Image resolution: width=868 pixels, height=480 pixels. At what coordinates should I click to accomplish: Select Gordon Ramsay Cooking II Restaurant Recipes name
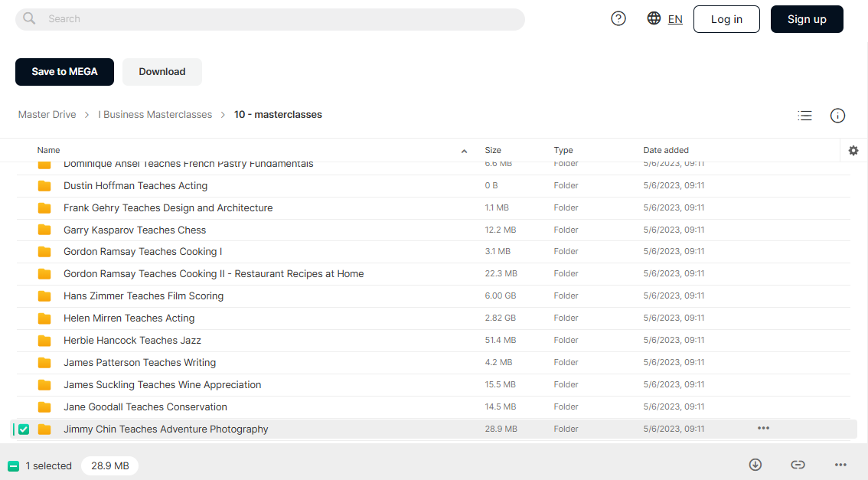(214, 273)
